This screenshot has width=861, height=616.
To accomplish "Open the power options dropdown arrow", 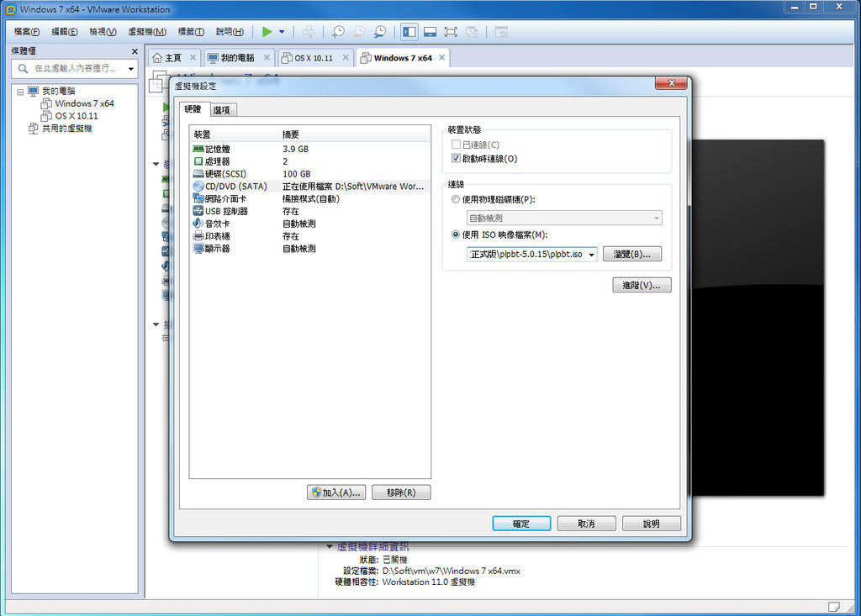I will click(282, 32).
